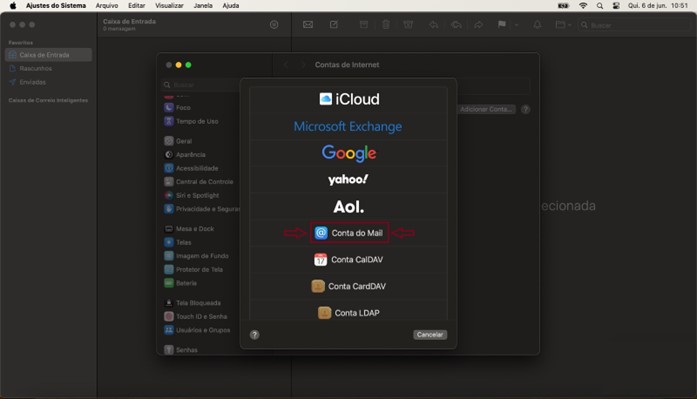Open the Arquivo menu
The height and width of the screenshot is (399, 697).
[107, 5]
